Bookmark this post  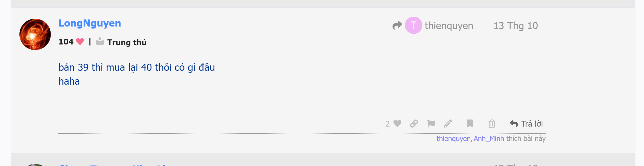click(470, 124)
